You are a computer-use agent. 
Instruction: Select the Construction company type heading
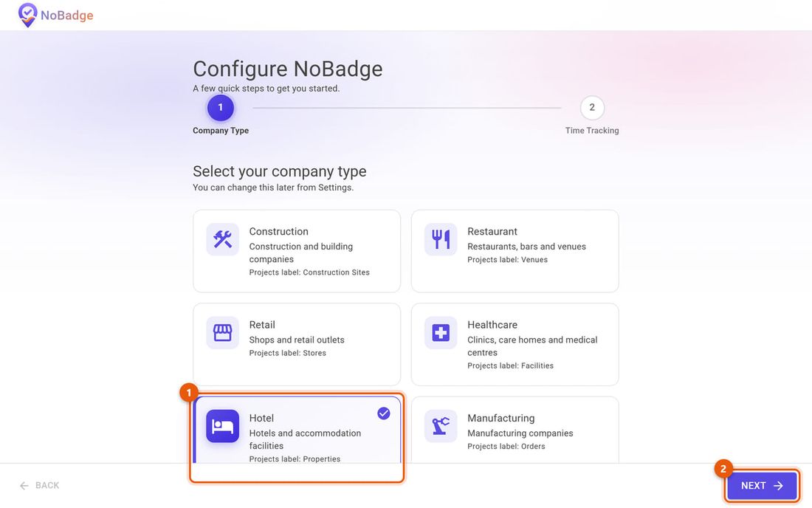(278, 231)
